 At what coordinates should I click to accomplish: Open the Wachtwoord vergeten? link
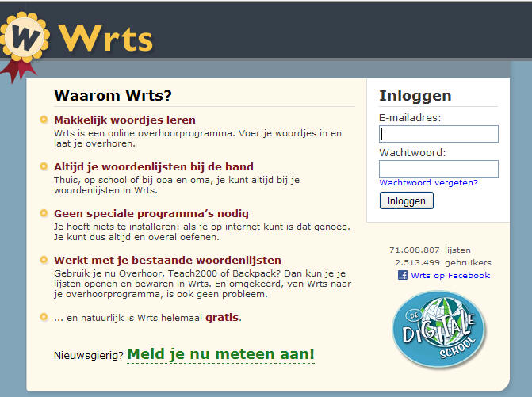click(428, 183)
